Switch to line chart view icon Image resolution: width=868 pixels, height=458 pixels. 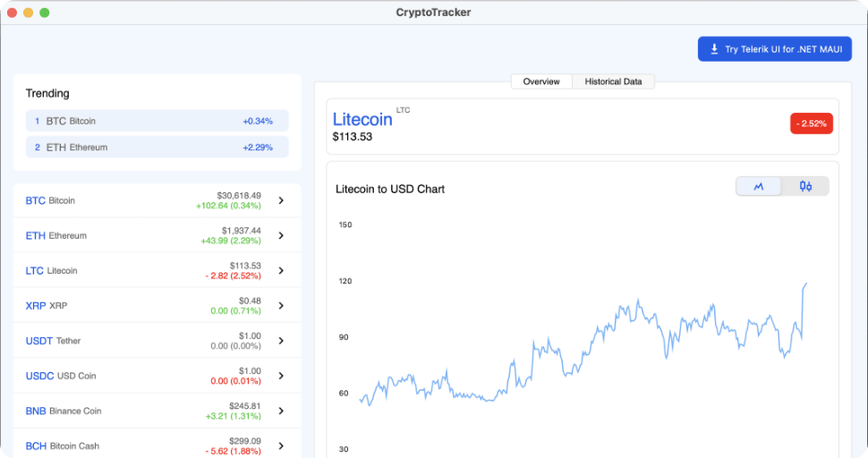pos(759,186)
